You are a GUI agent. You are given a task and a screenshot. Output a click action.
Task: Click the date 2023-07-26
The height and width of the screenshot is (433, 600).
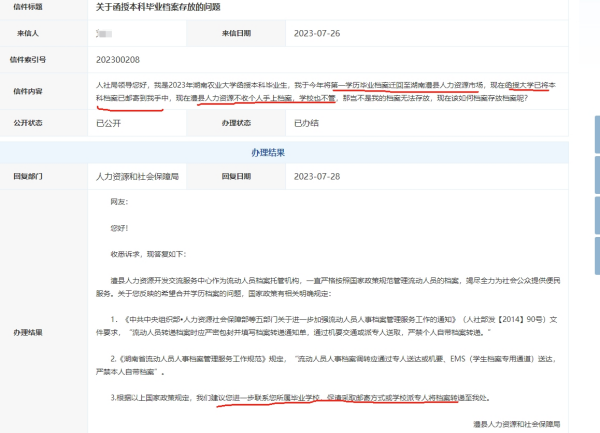[x=317, y=34]
